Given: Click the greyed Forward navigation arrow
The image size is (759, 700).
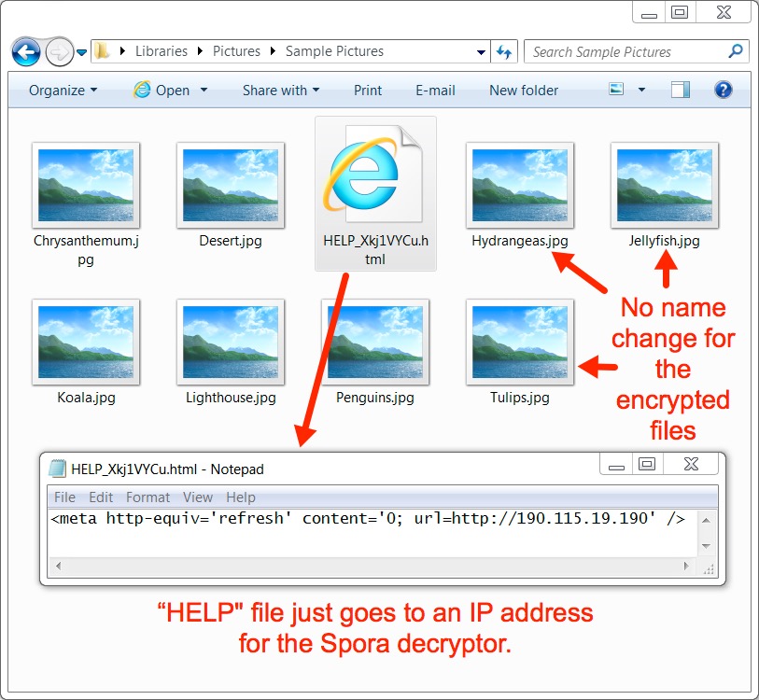Looking at the screenshot, I should tap(59, 51).
